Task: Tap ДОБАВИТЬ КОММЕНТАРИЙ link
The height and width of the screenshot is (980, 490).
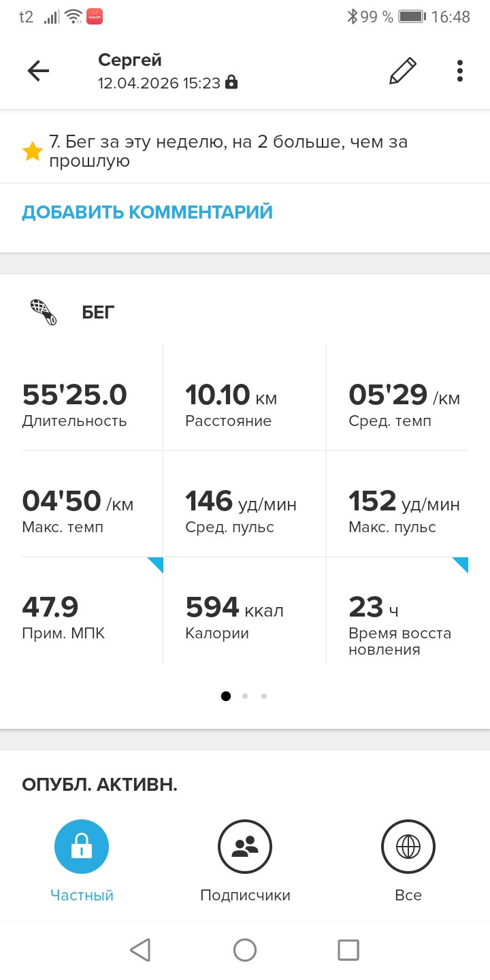Action: tap(147, 212)
